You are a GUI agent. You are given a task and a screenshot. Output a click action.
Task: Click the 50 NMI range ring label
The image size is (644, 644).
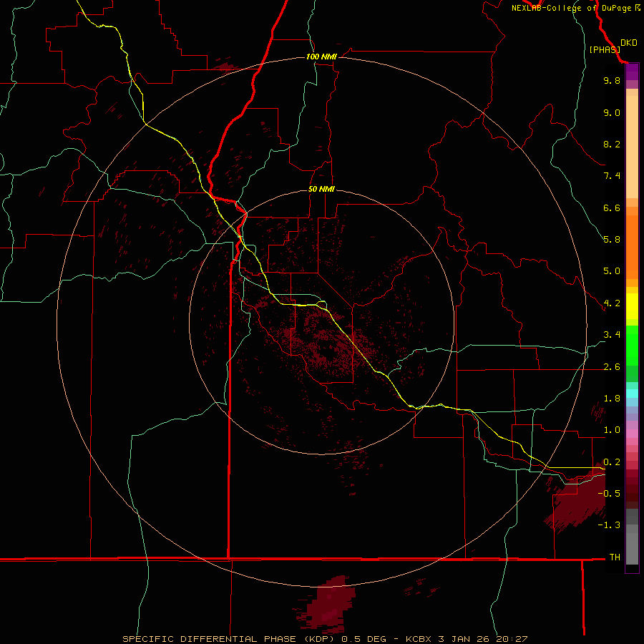click(321, 189)
